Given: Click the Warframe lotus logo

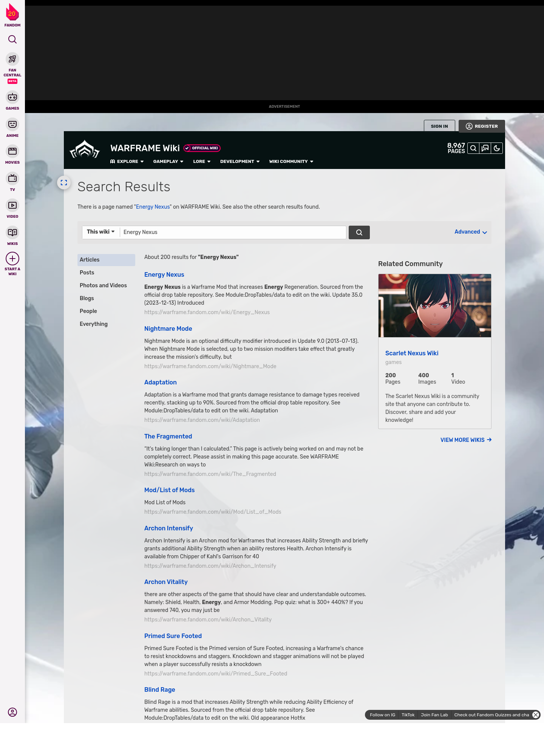Looking at the screenshot, I should 85,149.
